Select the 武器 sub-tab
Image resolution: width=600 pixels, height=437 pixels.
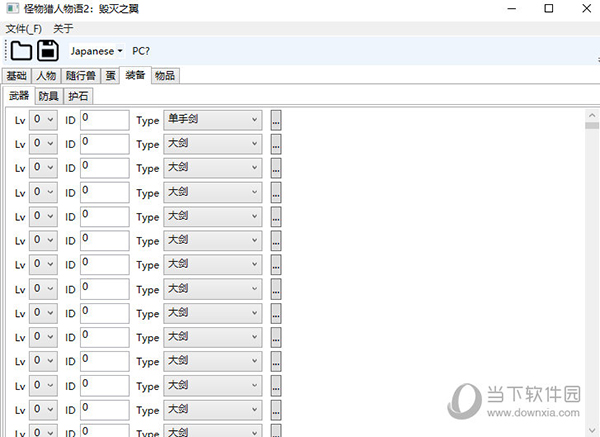click(19, 95)
